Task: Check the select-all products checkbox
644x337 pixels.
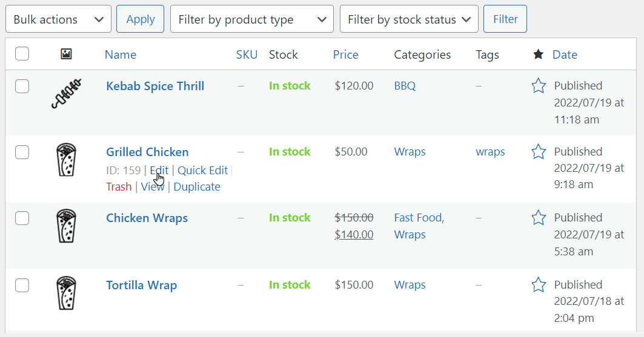Action: pyautogui.click(x=22, y=54)
